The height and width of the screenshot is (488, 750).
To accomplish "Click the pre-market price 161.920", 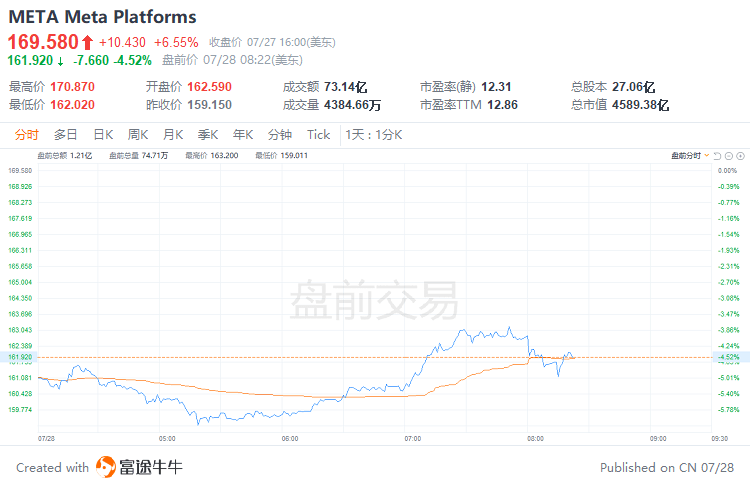I will pos(30,60).
